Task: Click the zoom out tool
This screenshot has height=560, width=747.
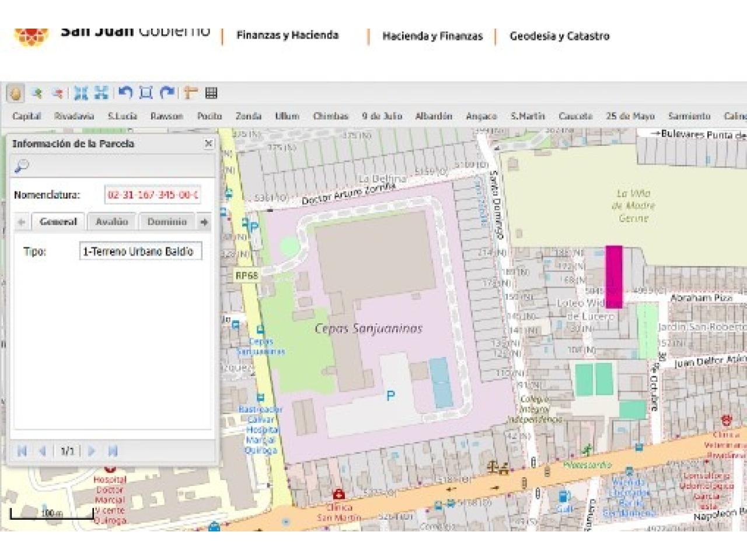Action: pyautogui.click(x=57, y=93)
